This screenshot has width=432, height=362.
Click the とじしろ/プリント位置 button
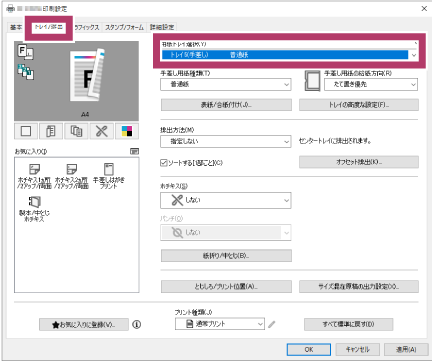click(226, 286)
